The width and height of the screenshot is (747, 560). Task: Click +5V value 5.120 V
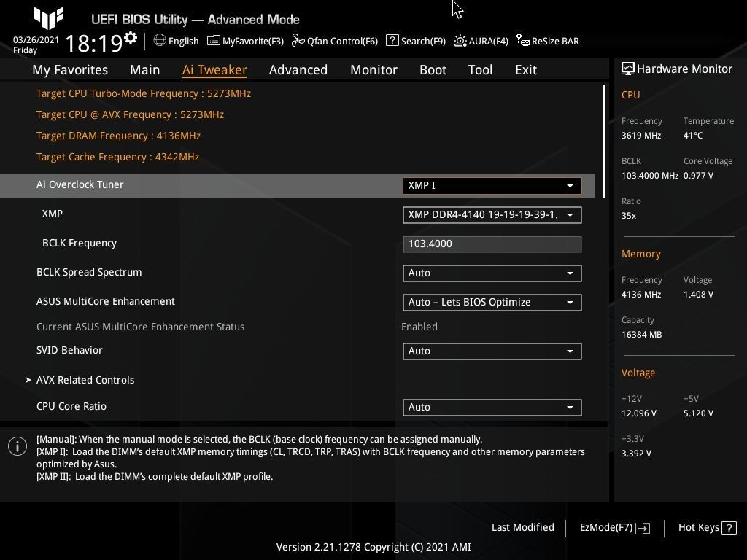698,413
